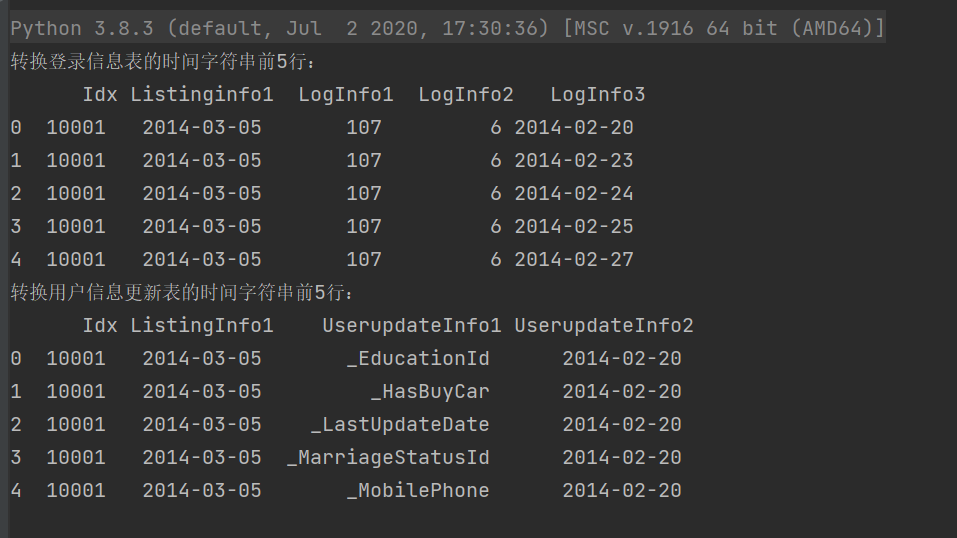This screenshot has width=957, height=538.
Task: Select the date 2014-02-25 in LogInfo3
Action: (x=574, y=227)
